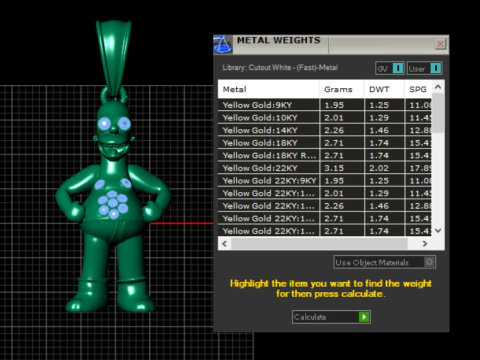480x360 pixels.
Task: Close the Metal Weights dialog
Action: tap(440, 44)
